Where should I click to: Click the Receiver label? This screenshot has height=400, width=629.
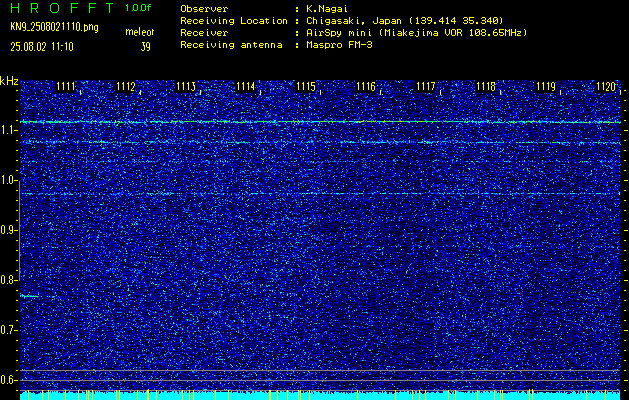pos(204,33)
